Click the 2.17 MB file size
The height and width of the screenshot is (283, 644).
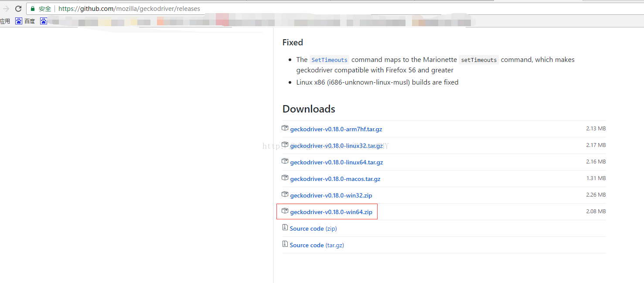click(596, 145)
